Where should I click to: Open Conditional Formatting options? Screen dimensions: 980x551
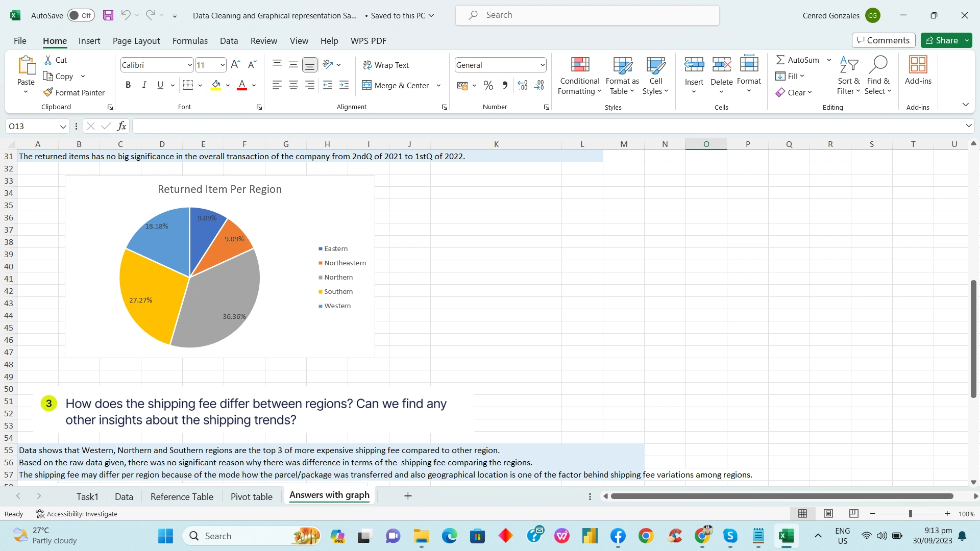tap(579, 76)
